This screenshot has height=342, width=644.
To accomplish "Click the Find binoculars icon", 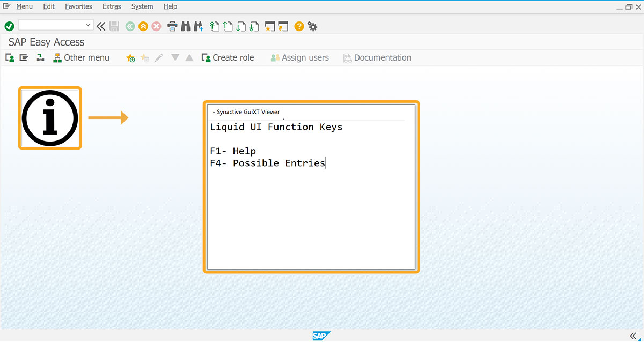I will [x=186, y=26].
